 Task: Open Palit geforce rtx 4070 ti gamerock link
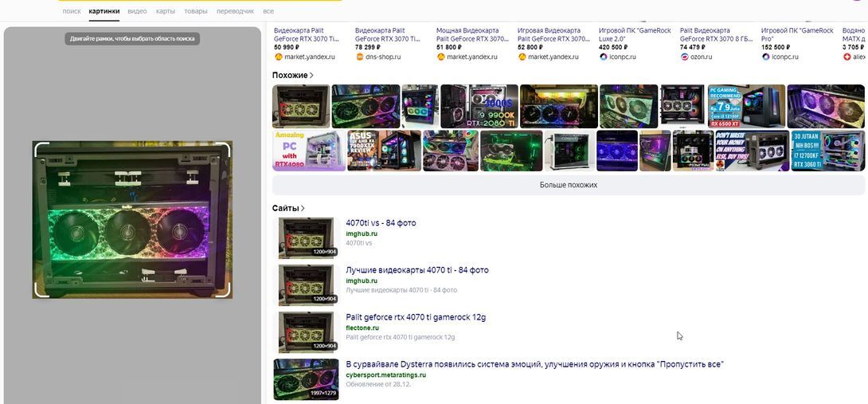click(415, 317)
